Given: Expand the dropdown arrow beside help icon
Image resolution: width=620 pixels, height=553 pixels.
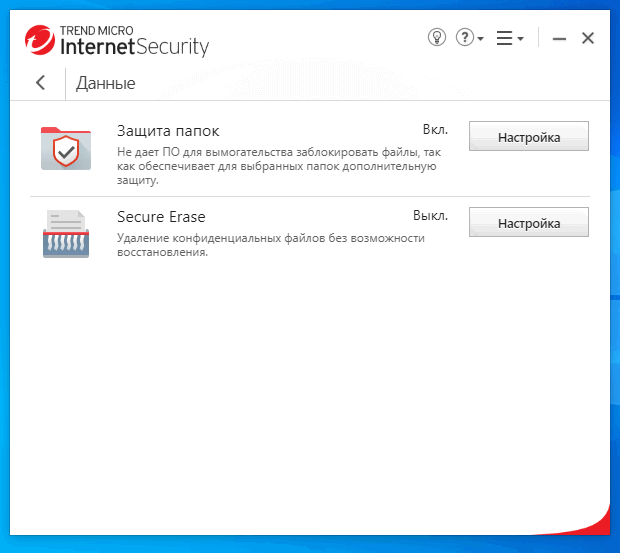Looking at the screenshot, I should pyautogui.click(x=481, y=39).
